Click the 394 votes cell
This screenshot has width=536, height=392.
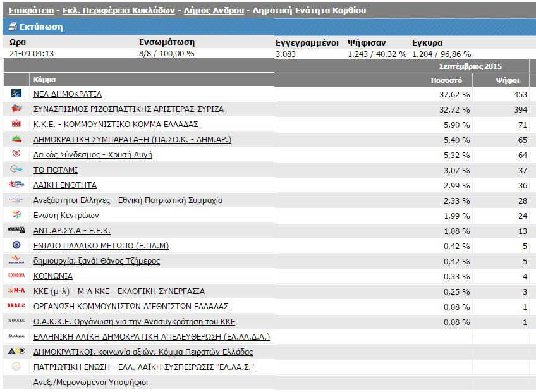click(520, 109)
